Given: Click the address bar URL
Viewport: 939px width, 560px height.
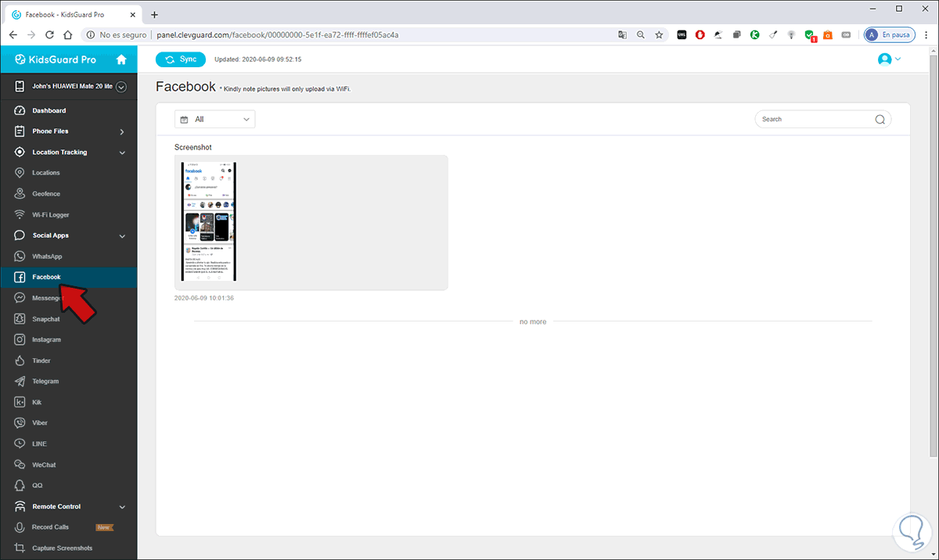Looking at the screenshot, I should click(x=276, y=35).
